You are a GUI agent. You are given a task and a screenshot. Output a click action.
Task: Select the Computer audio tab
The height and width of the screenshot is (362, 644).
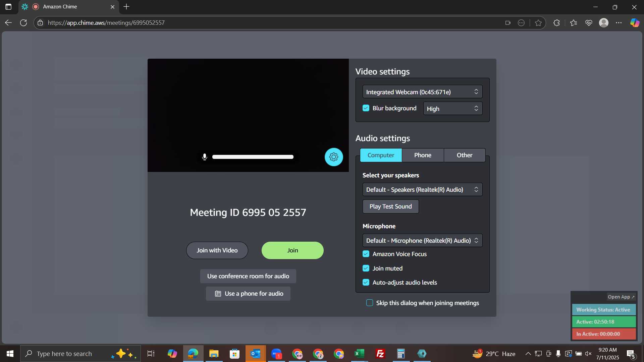pyautogui.click(x=381, y=155)
